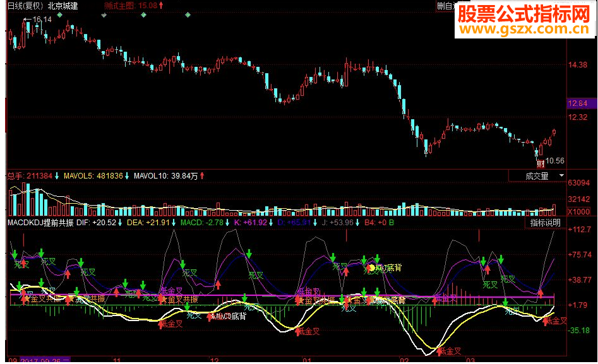
Task: Click the X1000 volume scale label
Action: point(578,211)
